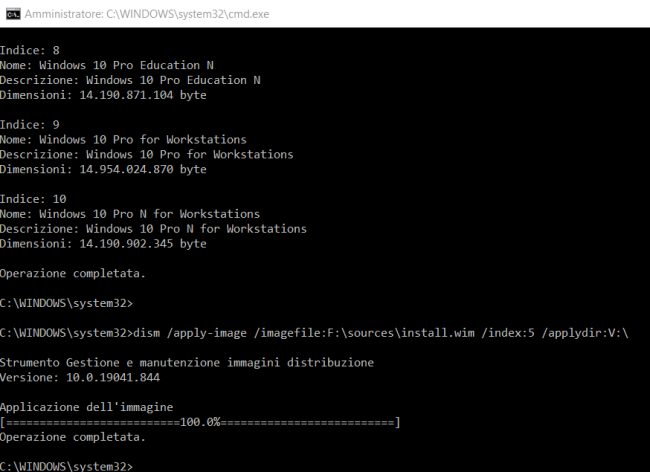Image resolution: width=650 pixels, height=472 pixels.
Task: Click the dism /apply-image command line
Action: (x=314, y=333)
